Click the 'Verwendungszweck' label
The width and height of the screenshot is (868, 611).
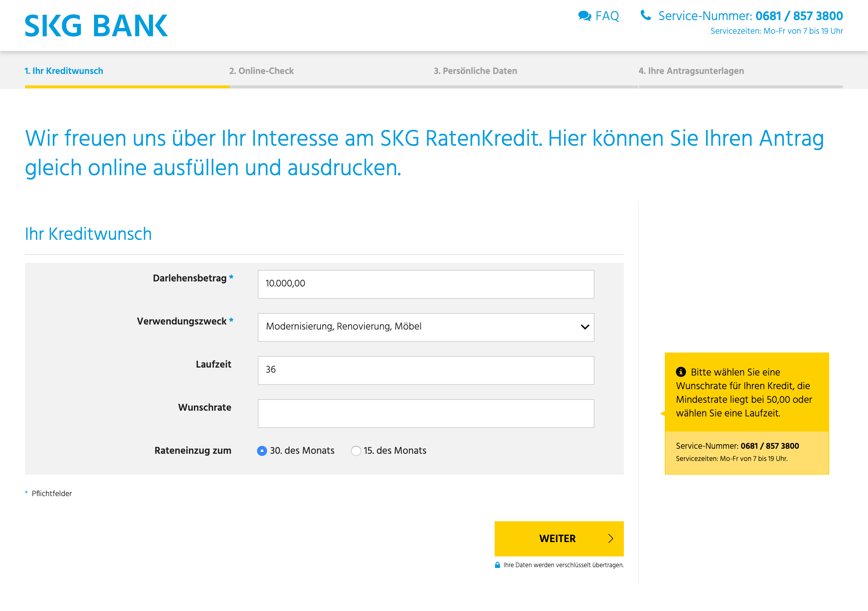(182, 321)
